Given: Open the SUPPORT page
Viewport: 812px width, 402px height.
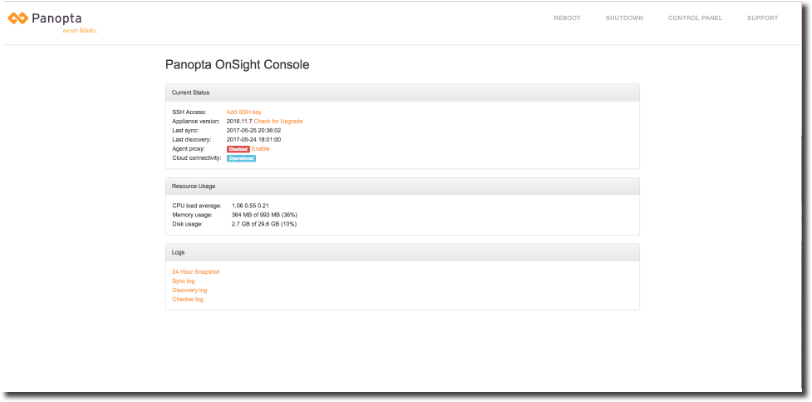Looking at the screenshot, I should pyautogui.click(x=762, y=18).
